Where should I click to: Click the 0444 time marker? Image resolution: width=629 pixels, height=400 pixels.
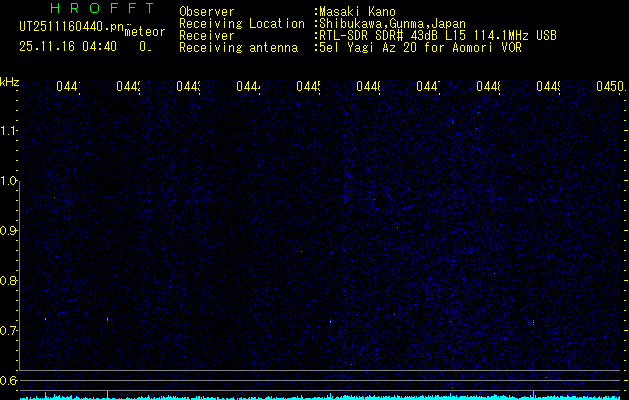click(x=248, y=86)
